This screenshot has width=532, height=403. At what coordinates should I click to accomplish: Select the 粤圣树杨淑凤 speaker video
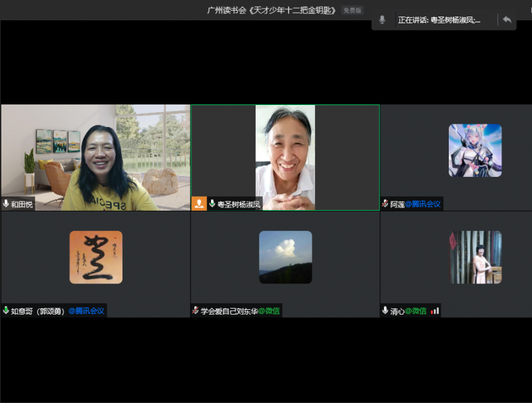pyautogui.click(x=285, y=156)
